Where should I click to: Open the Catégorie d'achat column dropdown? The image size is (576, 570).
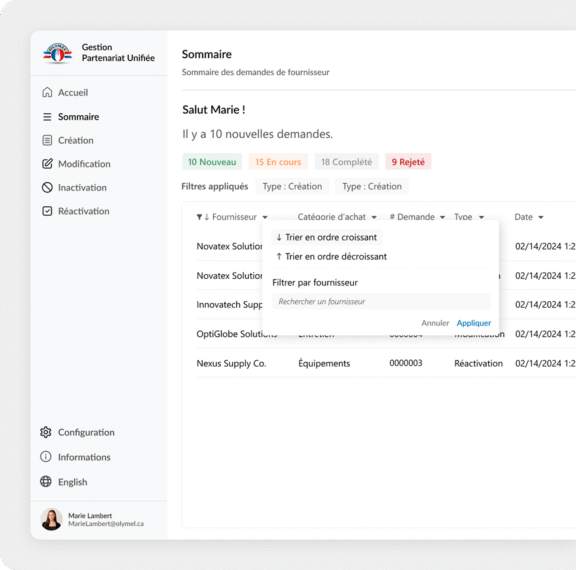pos(374,217)
